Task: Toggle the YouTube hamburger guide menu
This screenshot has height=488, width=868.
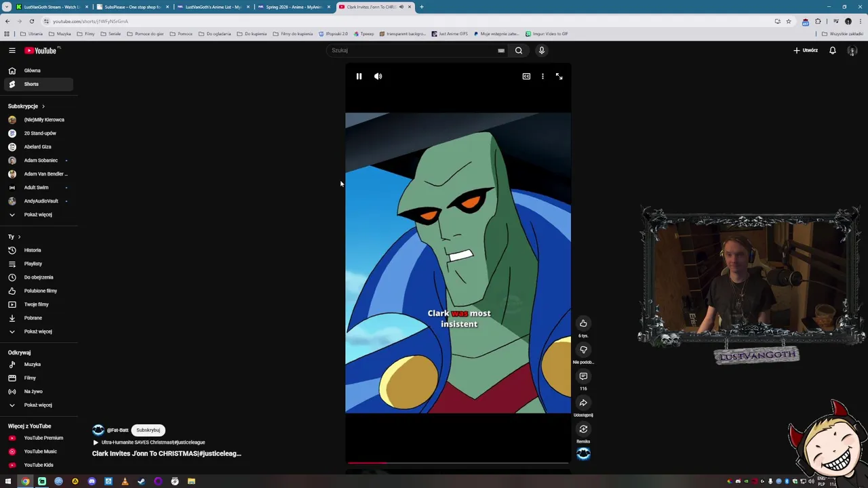Action: (x=12, y=50)
